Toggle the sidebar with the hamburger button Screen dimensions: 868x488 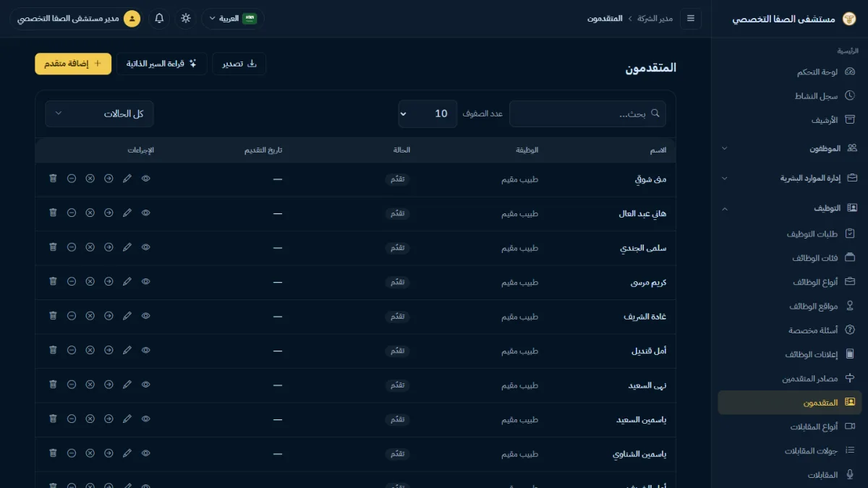click(691, 18)
